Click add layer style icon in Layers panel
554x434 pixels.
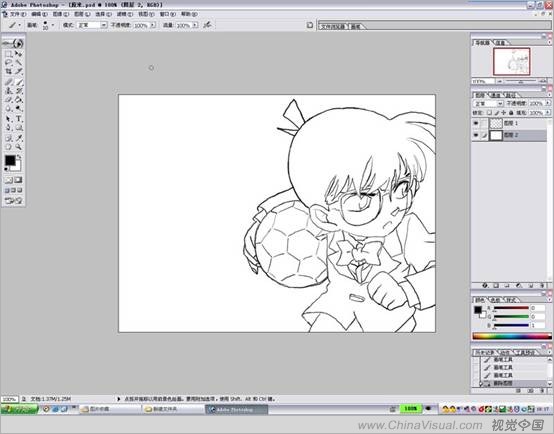tap(485, 285)
